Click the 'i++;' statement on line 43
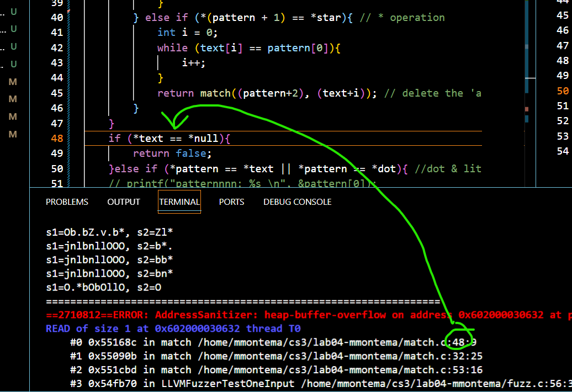This screenshot has width=572, height=392. click(x=194, y=63)
